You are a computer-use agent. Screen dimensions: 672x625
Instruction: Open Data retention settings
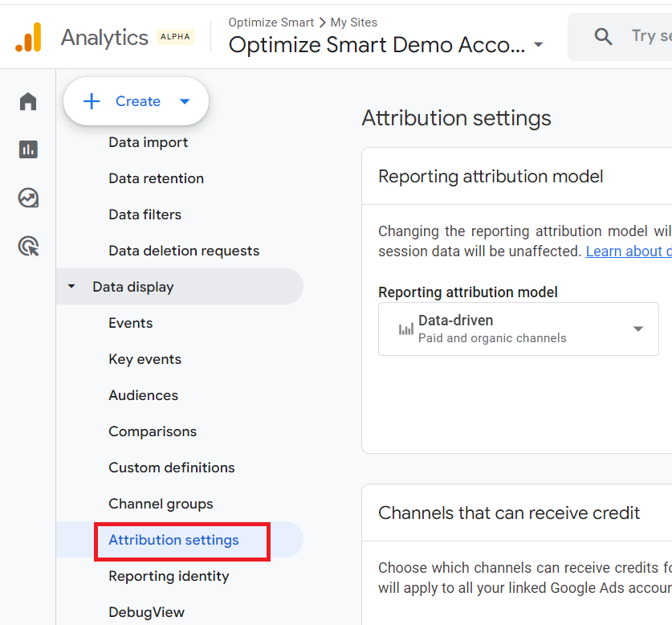pos(156,178)
